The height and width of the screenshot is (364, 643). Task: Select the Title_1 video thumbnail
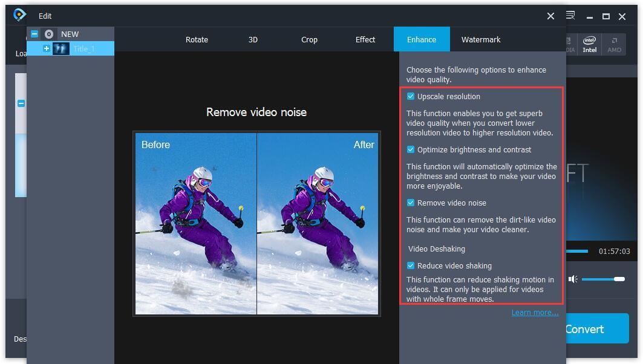click(60, 48)
